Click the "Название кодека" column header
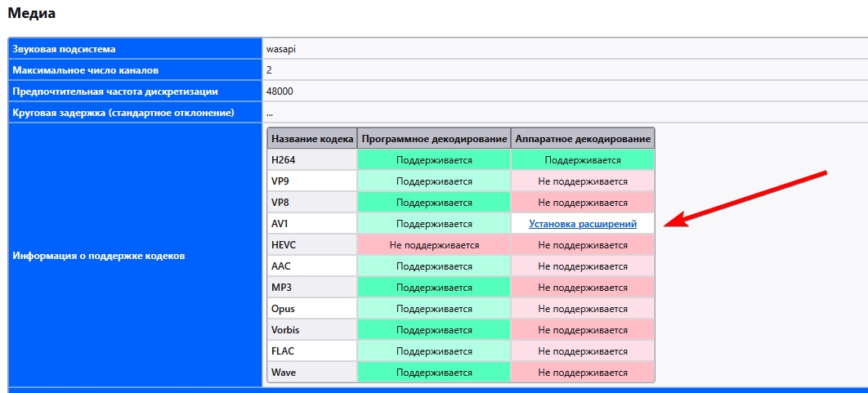 click(312, 139)
